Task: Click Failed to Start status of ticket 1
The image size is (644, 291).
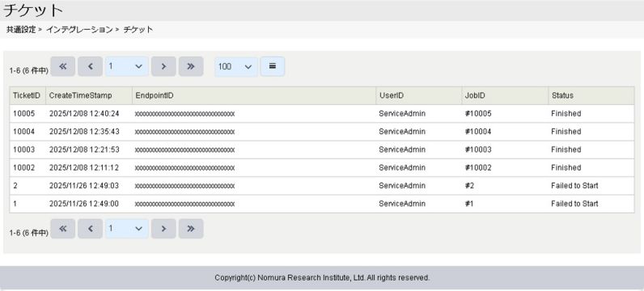Action: click(x=574, y=204)
